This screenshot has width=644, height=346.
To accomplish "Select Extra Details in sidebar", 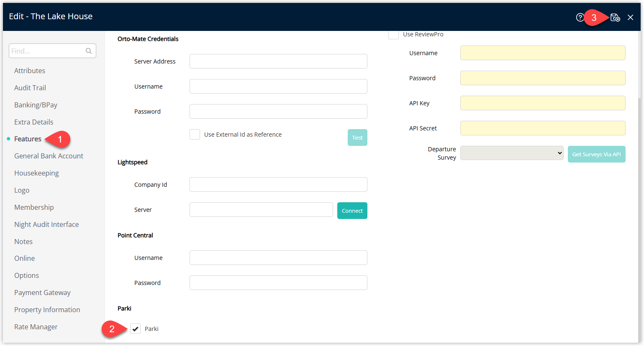I will point(34,122).
